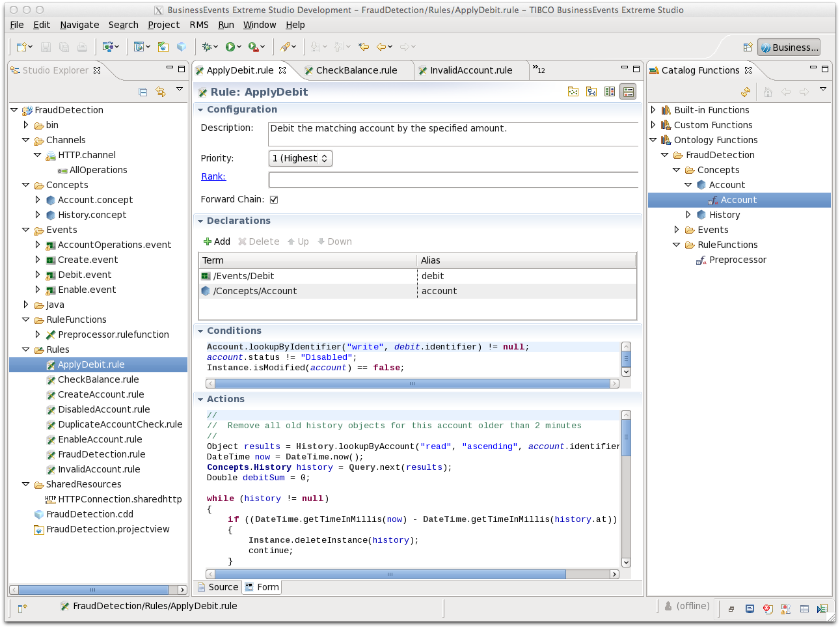Collapse the Actions section
This screenshot has width=840, height=628.
pyautogui.click(x=200, y=400)
